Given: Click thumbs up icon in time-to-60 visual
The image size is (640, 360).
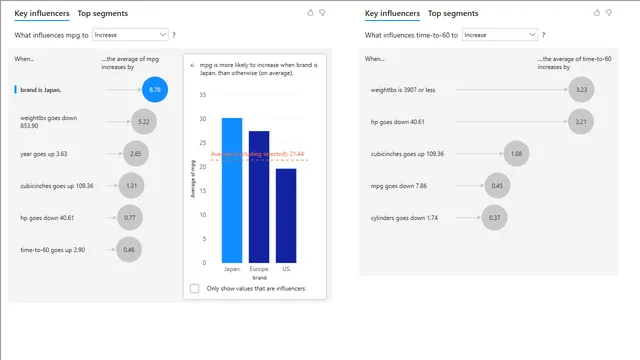Looking at the screenshot, I should pyautogui.click(x=597, y=13).
